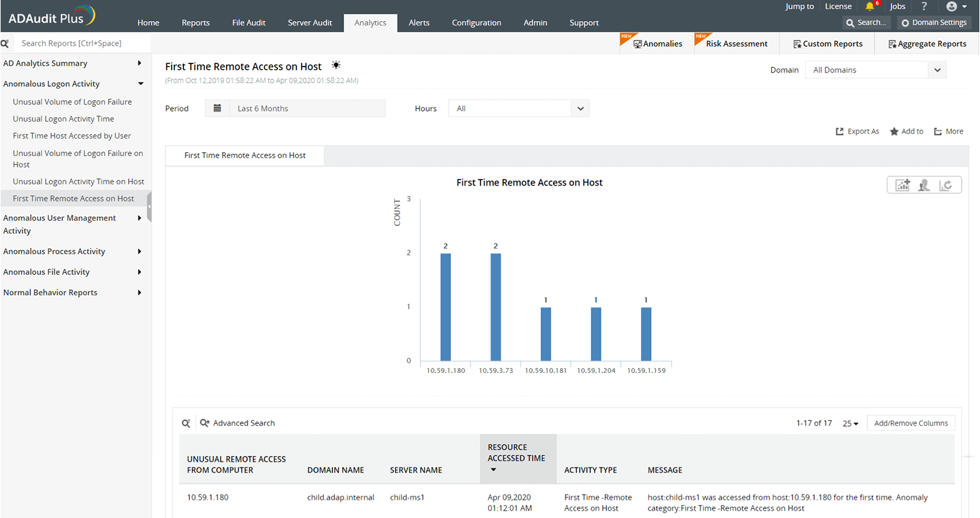980x518 pixels.
Task: Click the Export As button
Action: [x=857, y=131]
